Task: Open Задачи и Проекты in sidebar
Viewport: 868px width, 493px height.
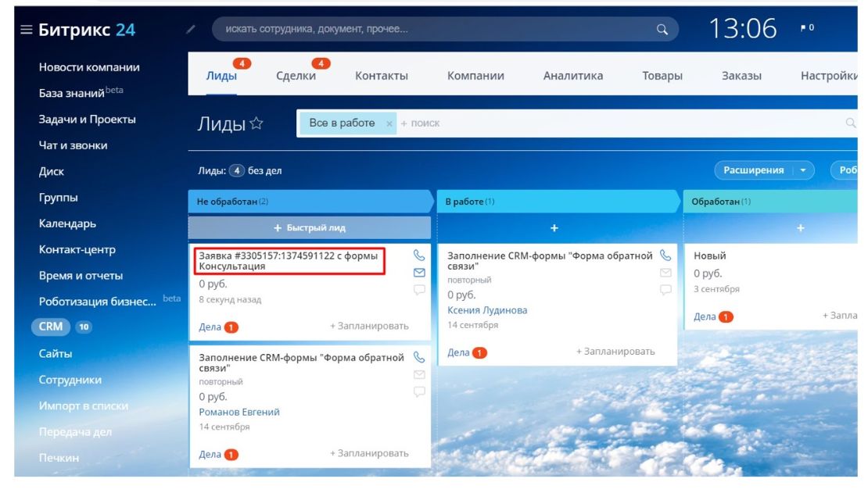Action: pyautogui.click(x=87, y=120)
